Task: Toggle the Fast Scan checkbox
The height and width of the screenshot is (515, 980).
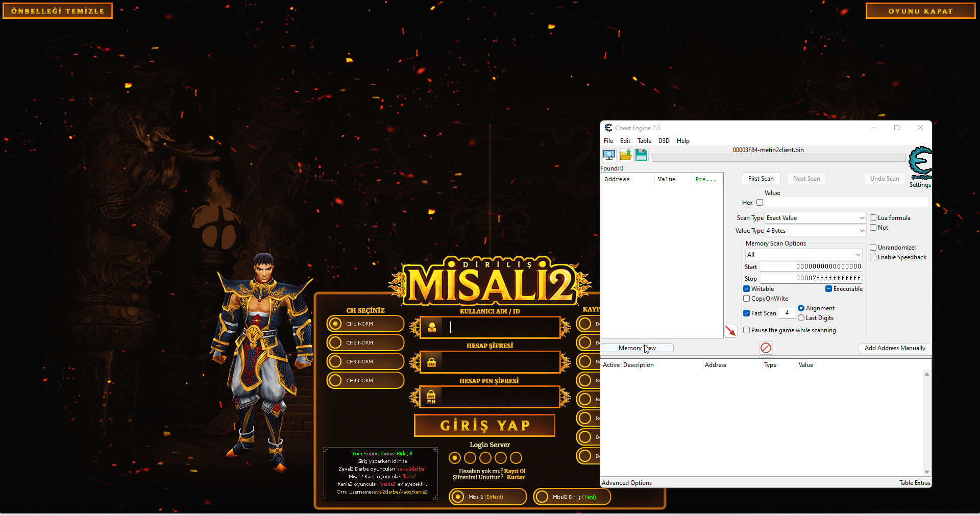Action: coord(747,313)
